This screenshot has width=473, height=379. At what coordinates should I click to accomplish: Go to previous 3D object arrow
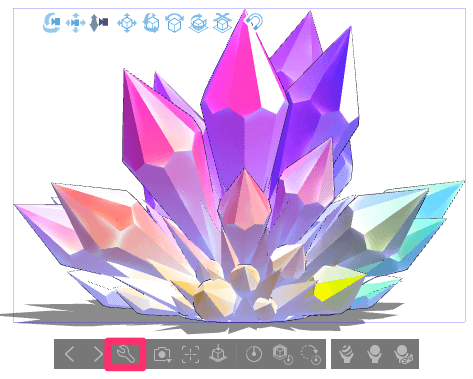tap(69, 354)
